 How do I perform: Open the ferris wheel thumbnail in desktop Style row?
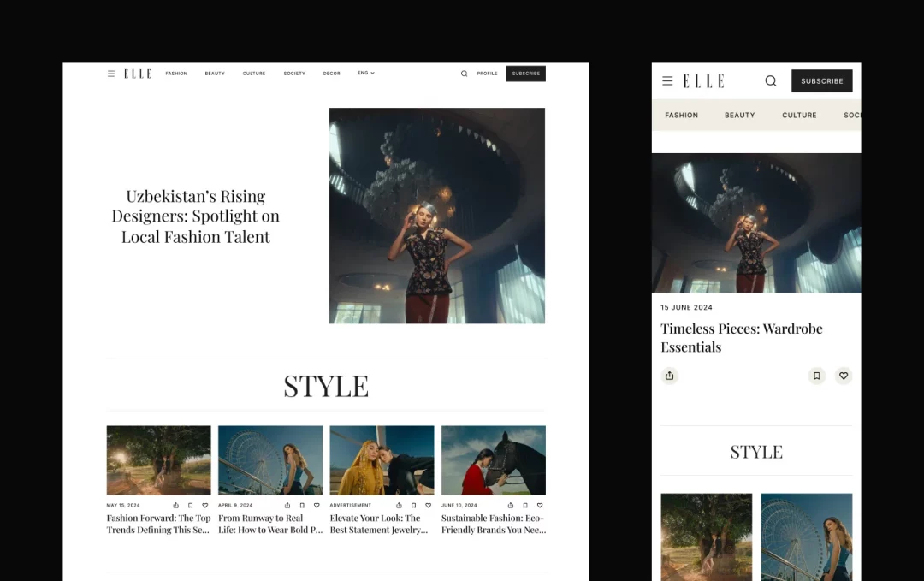tap(269, 460)
